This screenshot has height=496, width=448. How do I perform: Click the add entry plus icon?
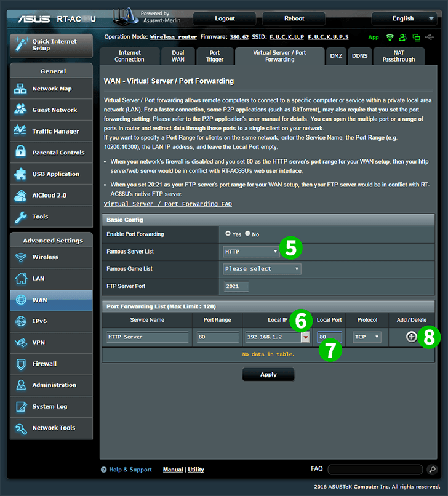411,337
